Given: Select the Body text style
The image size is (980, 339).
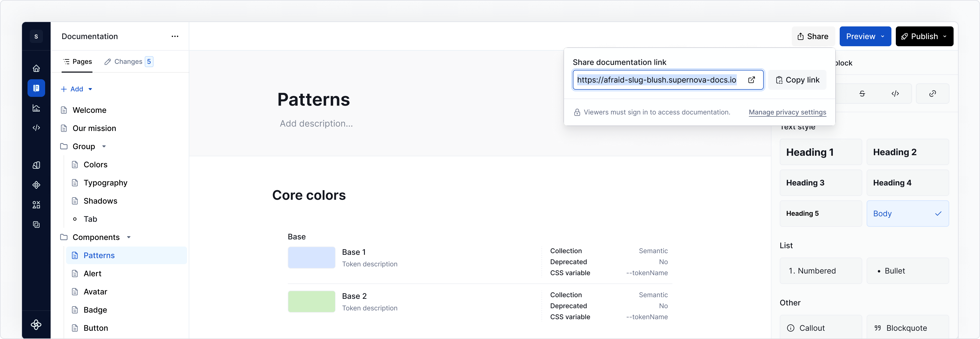Looking at the screenshot, I should [907, 214].
